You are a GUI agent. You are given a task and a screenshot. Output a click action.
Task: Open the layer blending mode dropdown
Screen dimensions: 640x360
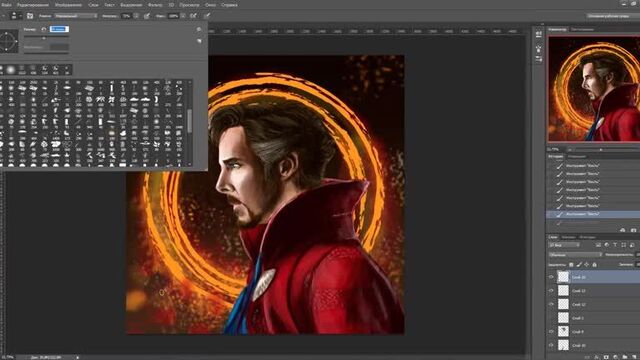tap(575, 255)
